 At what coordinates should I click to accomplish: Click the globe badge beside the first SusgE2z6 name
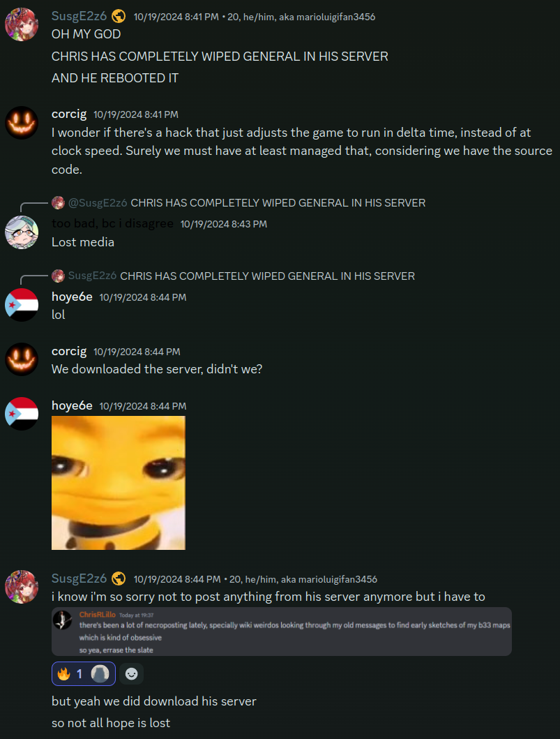pyautogui.click(x=119, y=17)
